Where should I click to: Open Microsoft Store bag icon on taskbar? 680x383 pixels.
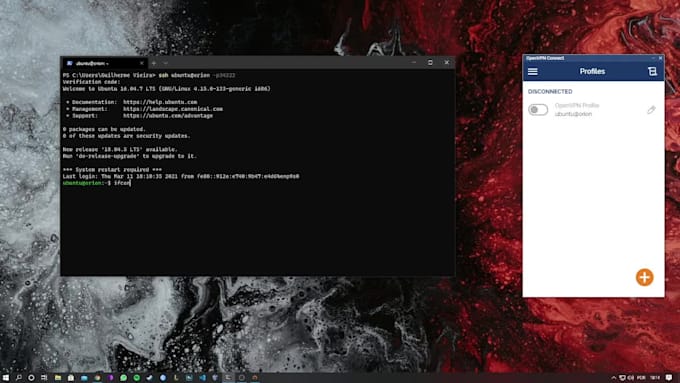click(71, 378)
